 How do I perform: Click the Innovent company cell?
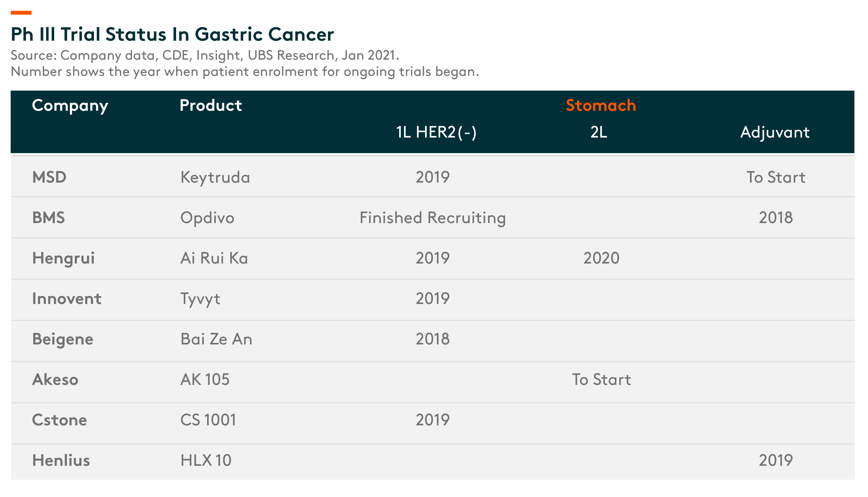point(67,299)
